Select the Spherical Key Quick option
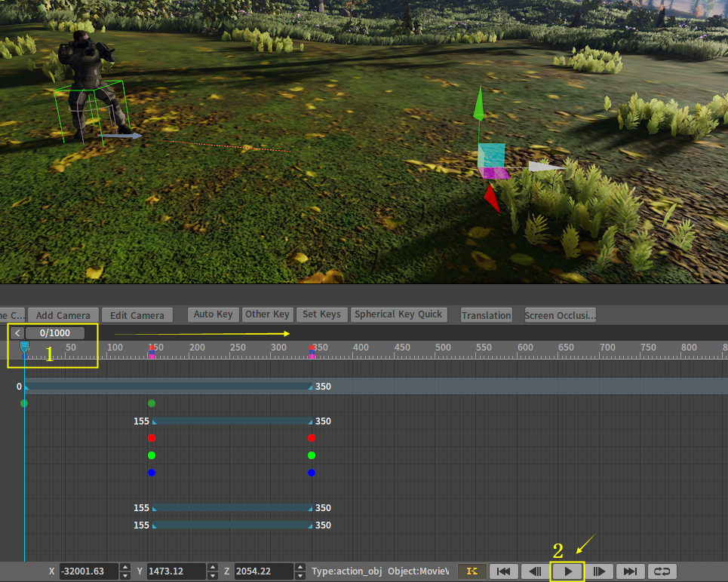 (399, 314)
